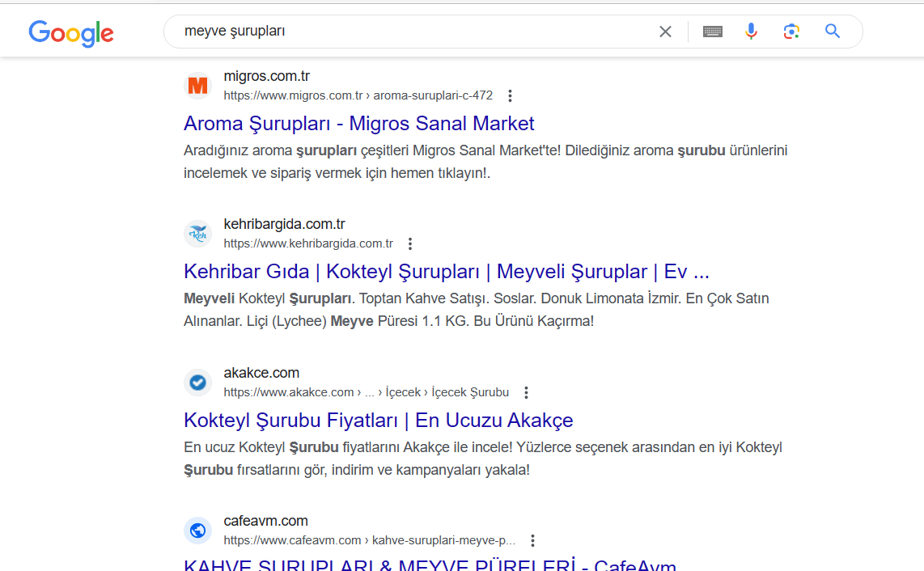The width and height of the screenshot is (924, 571).
Task: Click the cafeavm.com site name
Action: click(x=265, y=521)
